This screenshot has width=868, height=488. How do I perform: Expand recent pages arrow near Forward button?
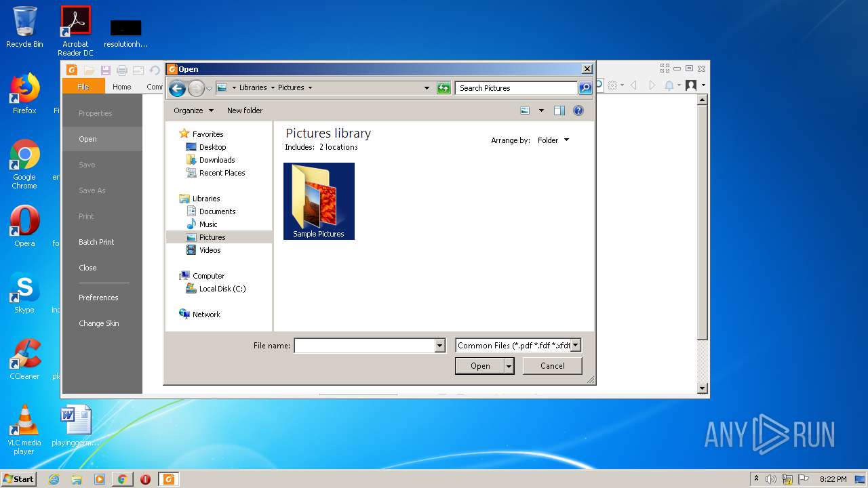210,88
